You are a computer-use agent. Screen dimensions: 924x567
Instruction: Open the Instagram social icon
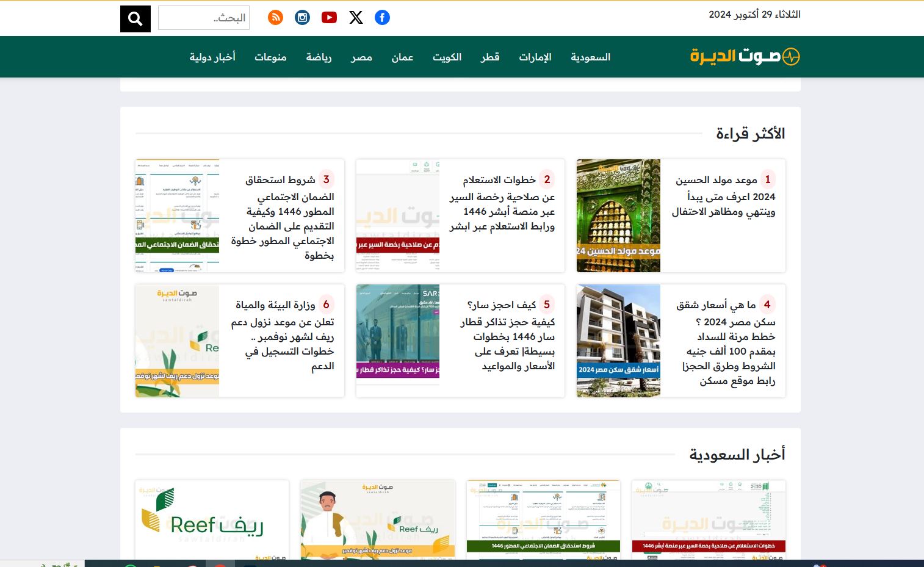tap(302, 18)
